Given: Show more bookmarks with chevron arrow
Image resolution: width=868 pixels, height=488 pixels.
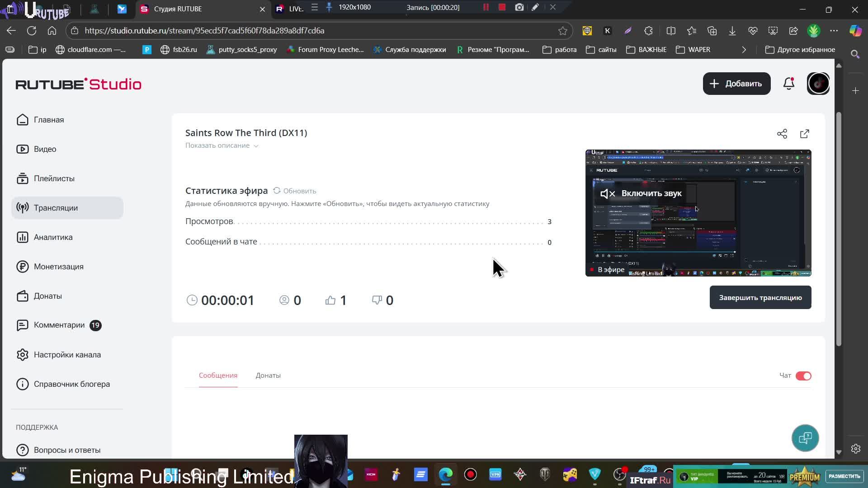Looking at the screenshot, I should click(744, 50).
